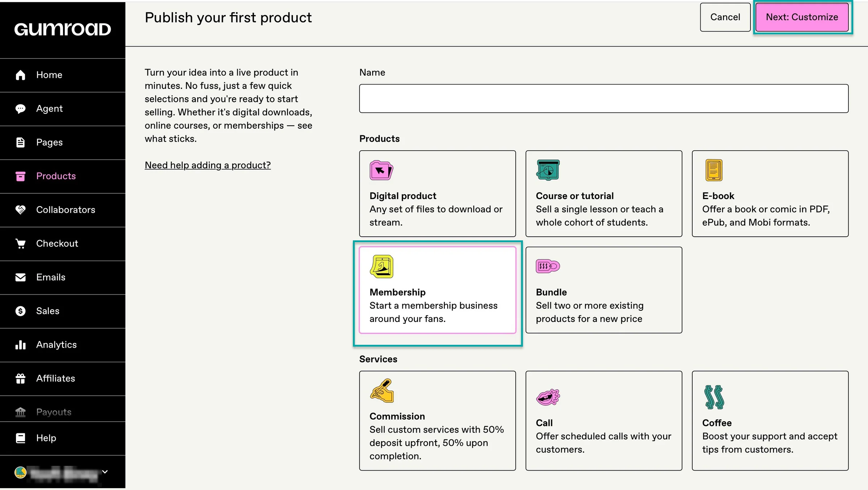Click the Payouts bank icon
The image size is (868, 490).
21,412
